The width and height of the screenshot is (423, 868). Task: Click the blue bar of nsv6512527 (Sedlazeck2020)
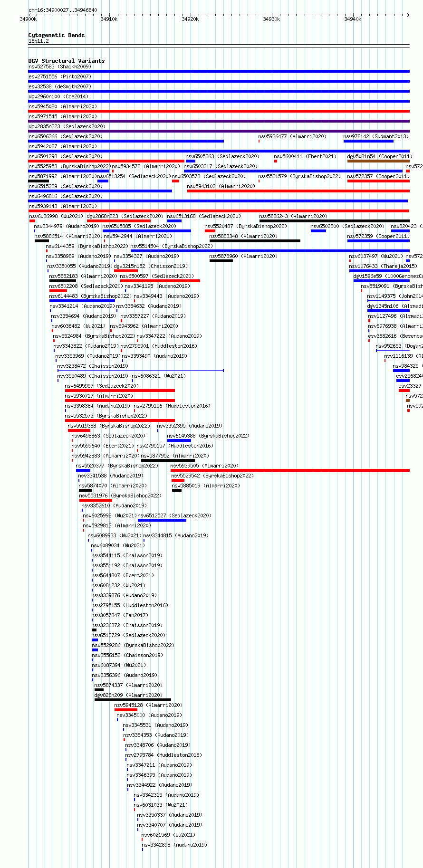pos(162,520)
